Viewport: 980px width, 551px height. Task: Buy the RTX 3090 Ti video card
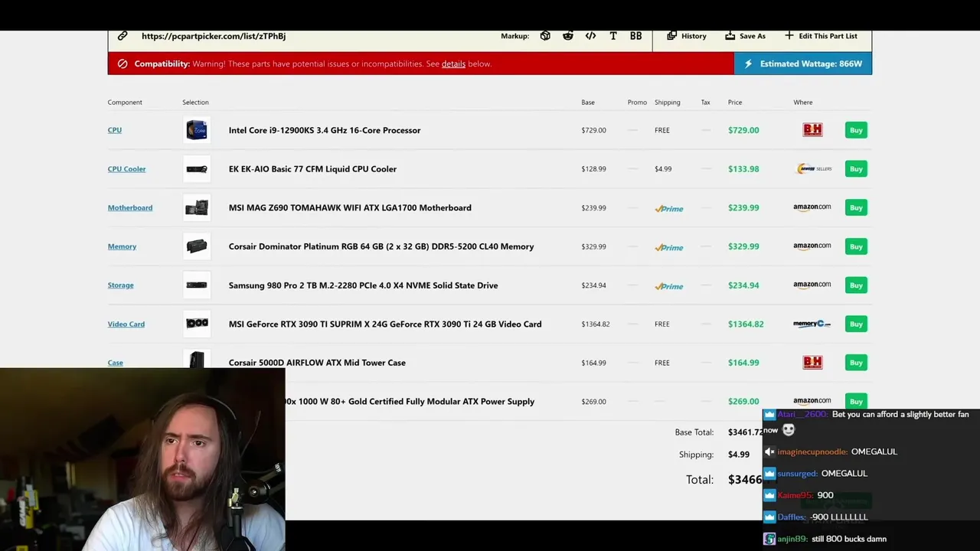(856, 324)
